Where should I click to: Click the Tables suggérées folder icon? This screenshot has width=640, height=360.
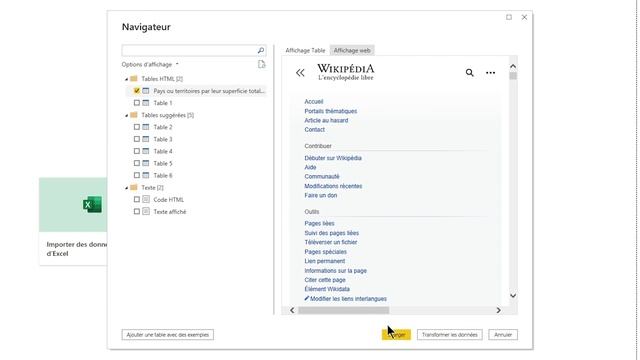click(134, 115)
